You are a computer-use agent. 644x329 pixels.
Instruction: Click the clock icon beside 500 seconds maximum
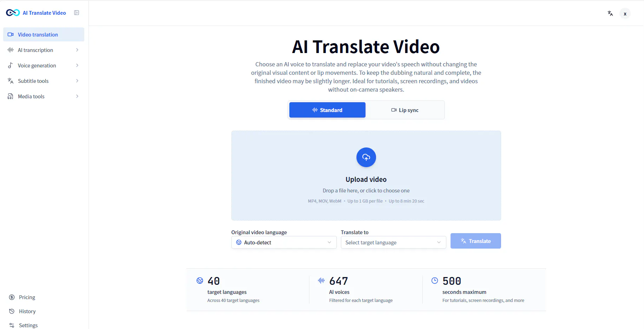pyautogui.click(x=435, y=280)
